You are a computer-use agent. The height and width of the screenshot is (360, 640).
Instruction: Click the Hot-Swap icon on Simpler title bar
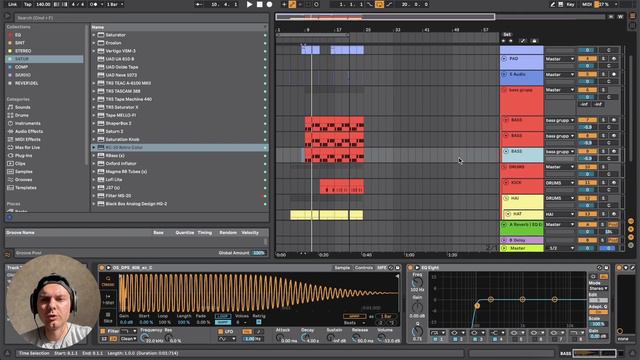pos(391,268)
